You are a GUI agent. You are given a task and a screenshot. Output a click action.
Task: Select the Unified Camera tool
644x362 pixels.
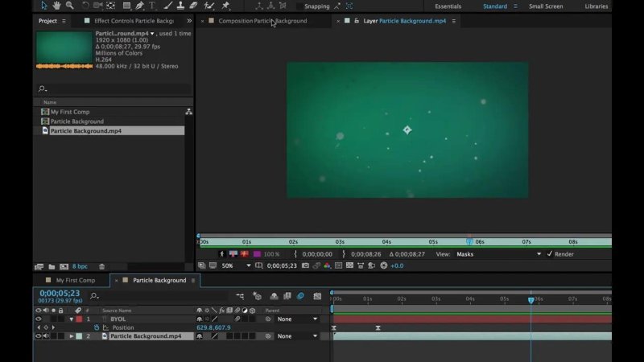point(97,6)
